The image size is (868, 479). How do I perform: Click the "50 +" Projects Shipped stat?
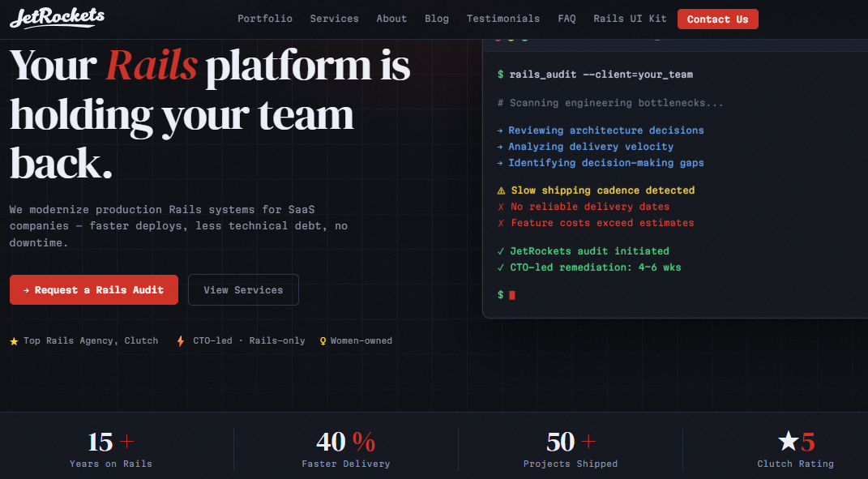[x=571, y=442]
